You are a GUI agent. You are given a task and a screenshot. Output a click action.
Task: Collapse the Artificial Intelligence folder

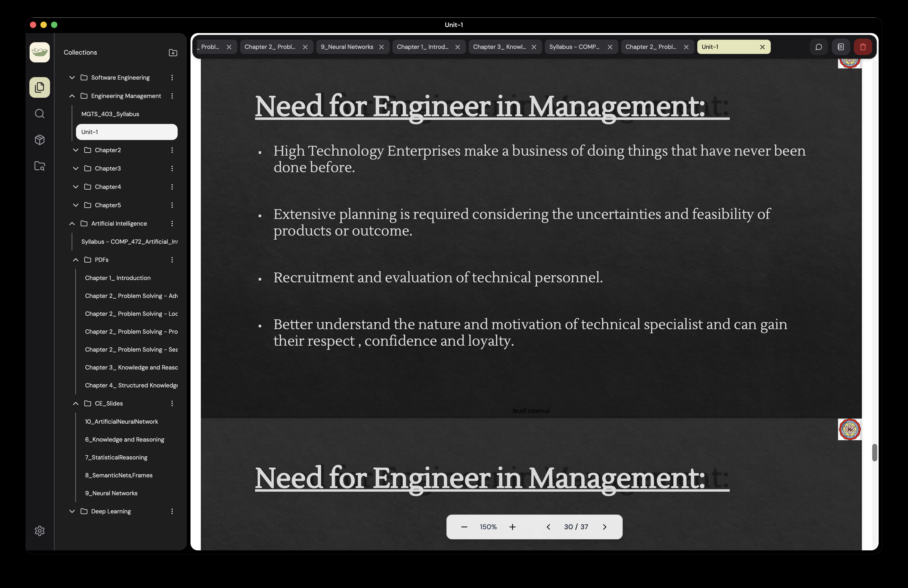(72, 224)
